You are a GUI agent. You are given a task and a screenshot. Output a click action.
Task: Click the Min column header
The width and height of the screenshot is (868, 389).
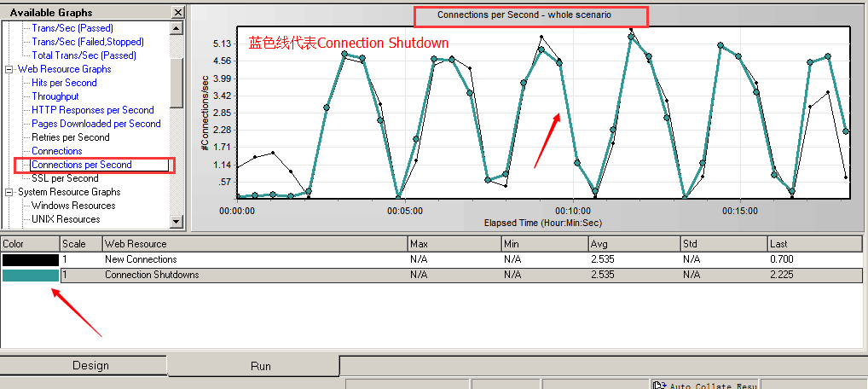point(545,244)
